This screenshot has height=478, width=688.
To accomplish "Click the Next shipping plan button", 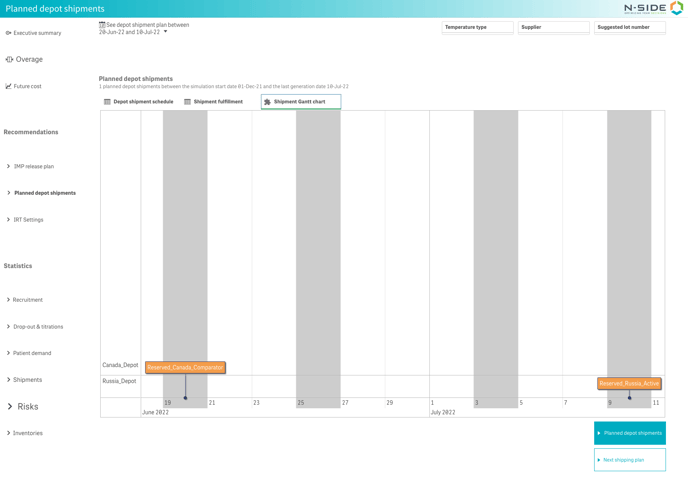I will click(x=629, y=460).
